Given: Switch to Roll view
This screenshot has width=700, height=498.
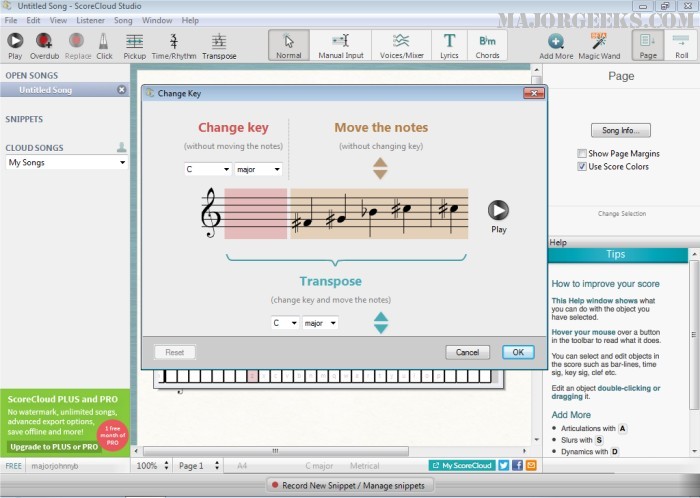Looking at the screenshot, I should tap(681, 45).
